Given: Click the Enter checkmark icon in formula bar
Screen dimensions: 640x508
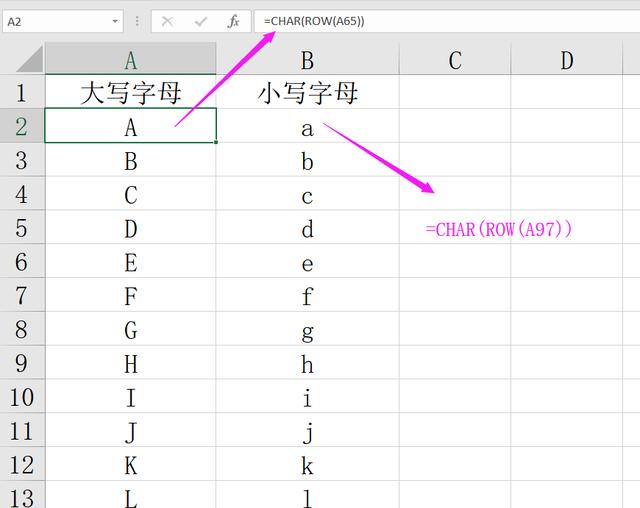Looking at the screenshot, I should pyautogui.click(x=200, y=21).
